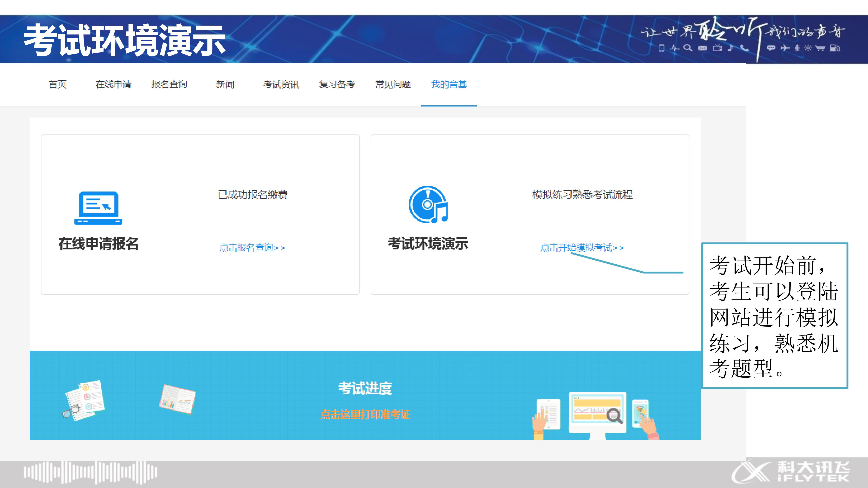Image resolution: width=868 pixels, height=488 pixels.
Task: Go to 报名查询 in the menu
Action: (x=169, y=85)
